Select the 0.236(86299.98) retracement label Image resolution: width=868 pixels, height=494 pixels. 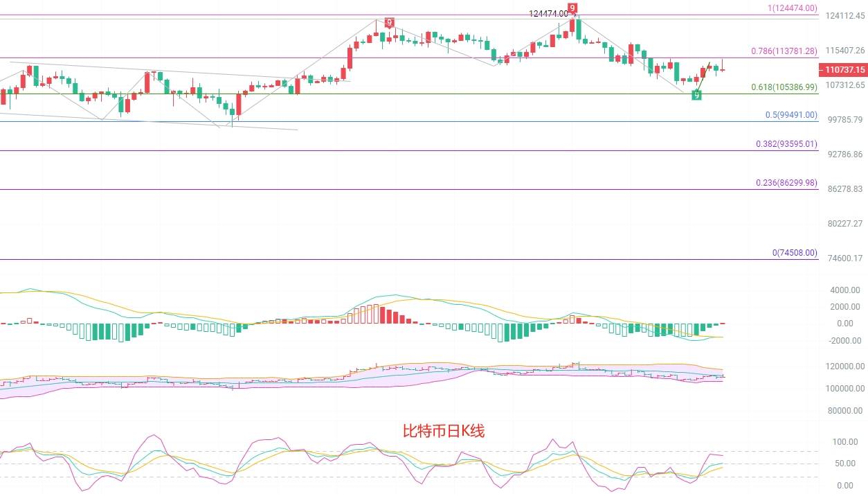pos(786,183)
